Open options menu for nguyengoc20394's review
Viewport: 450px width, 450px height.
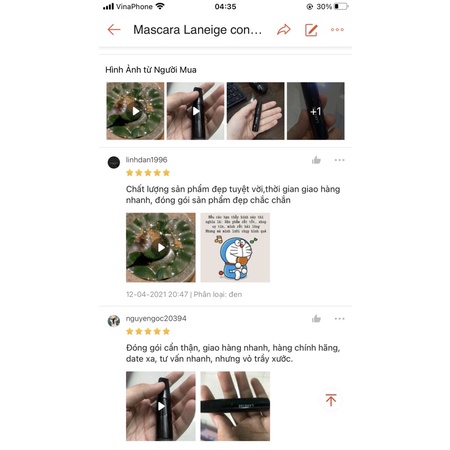340,319
